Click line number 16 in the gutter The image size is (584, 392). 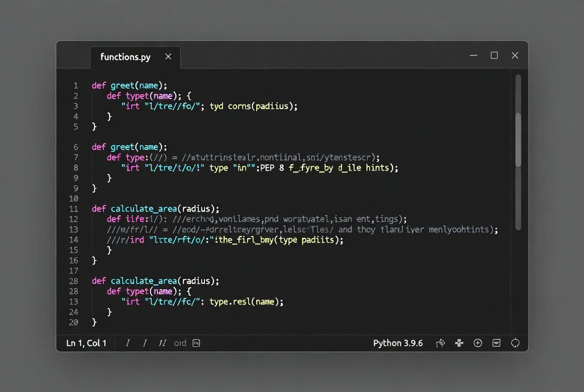tap(73, 260)
